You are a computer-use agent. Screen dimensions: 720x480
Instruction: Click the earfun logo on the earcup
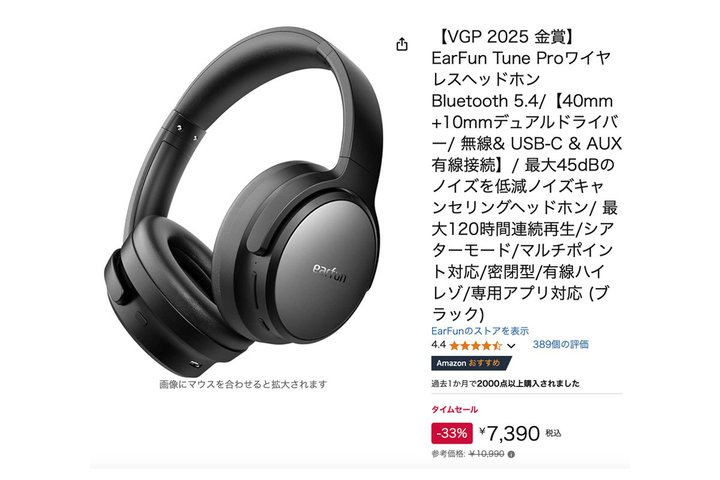point(329,273)
